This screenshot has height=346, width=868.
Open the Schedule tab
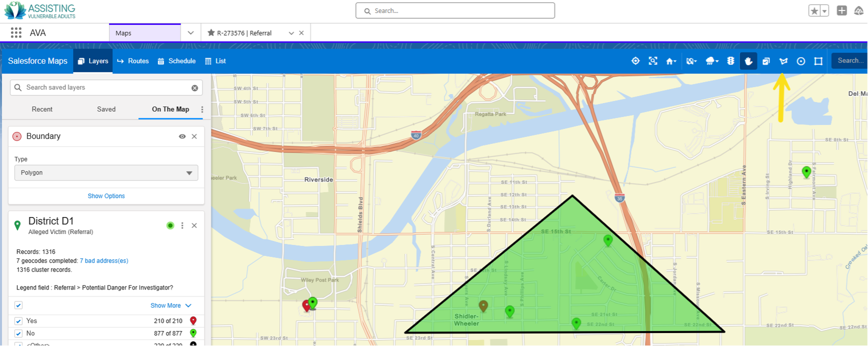pos(176,61)
